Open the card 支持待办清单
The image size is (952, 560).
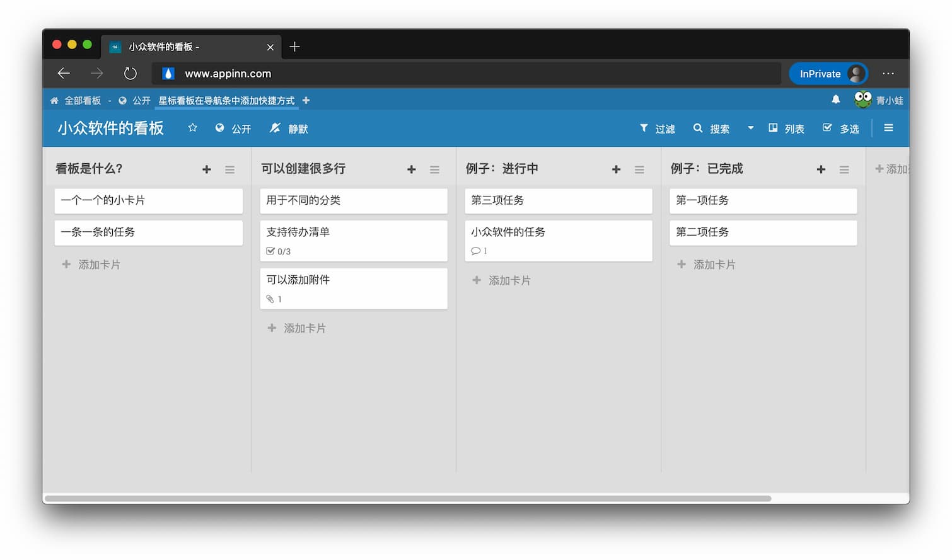pyautogui.click(x=354, y=241)
